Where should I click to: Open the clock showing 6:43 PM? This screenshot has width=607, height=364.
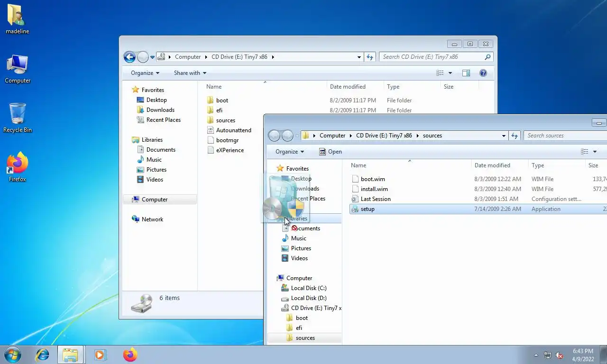point(583,355)
